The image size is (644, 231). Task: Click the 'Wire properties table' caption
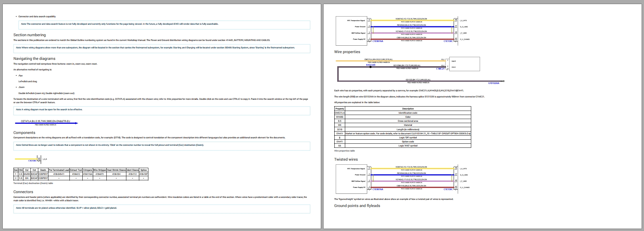[x=345, y=151]
